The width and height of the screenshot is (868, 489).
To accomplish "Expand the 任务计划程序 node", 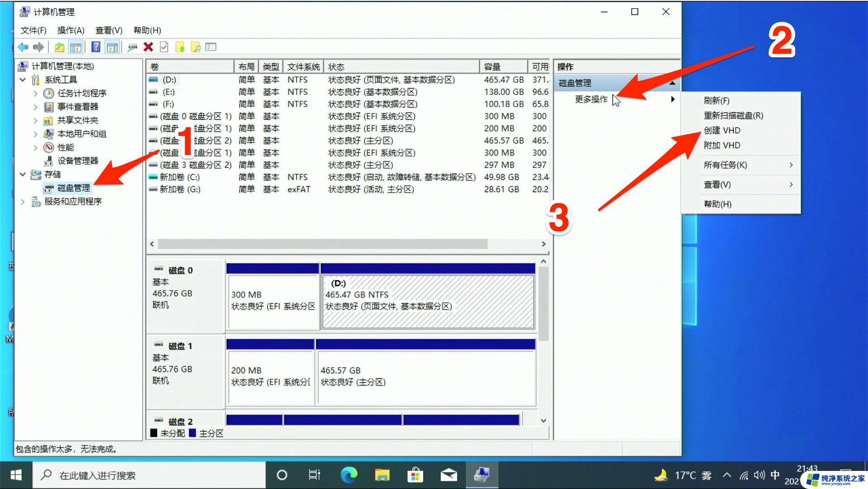I will click(x=35, y=94).
